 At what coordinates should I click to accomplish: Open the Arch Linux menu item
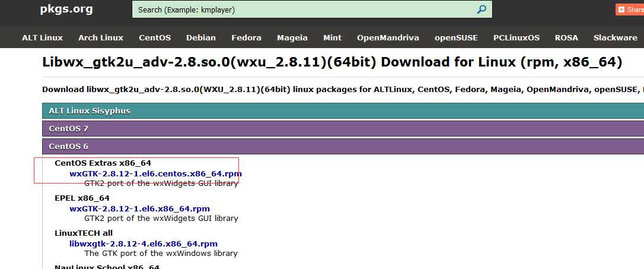101,38
